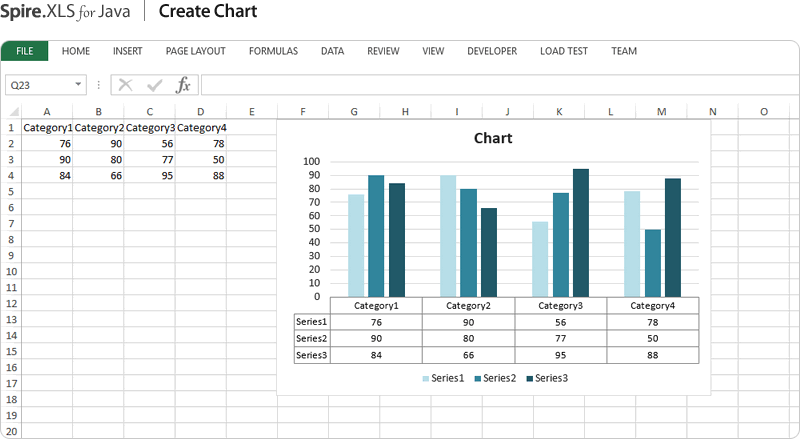
Task: Click the Insert Function fx icon
Action: 183,85
